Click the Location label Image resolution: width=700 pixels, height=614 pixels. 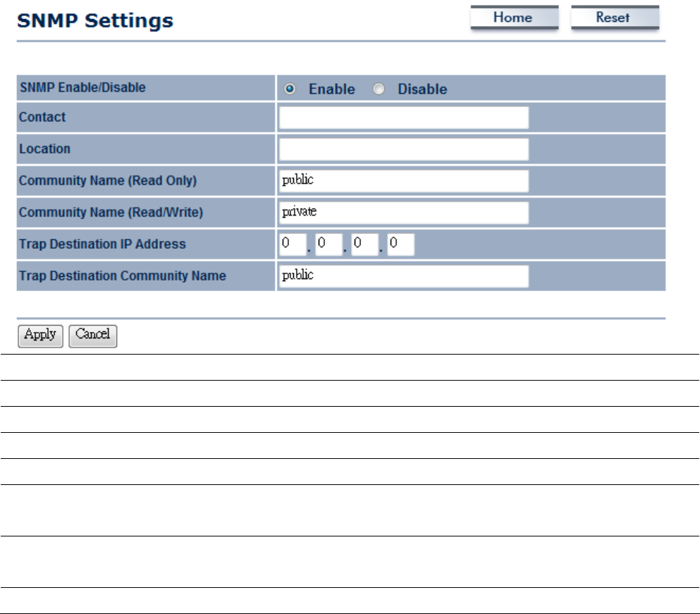[44, 149]
